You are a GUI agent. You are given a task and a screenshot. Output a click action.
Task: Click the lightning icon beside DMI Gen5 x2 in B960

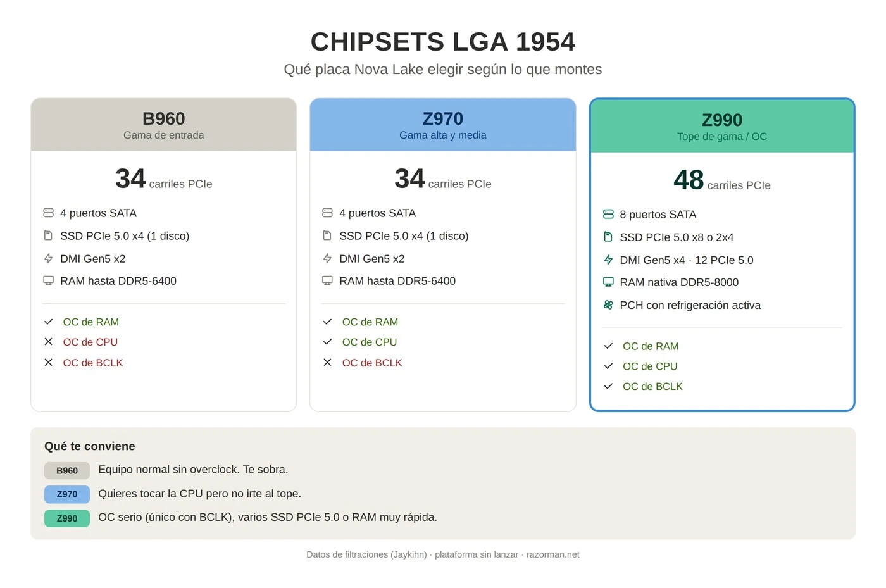(48, 258)
